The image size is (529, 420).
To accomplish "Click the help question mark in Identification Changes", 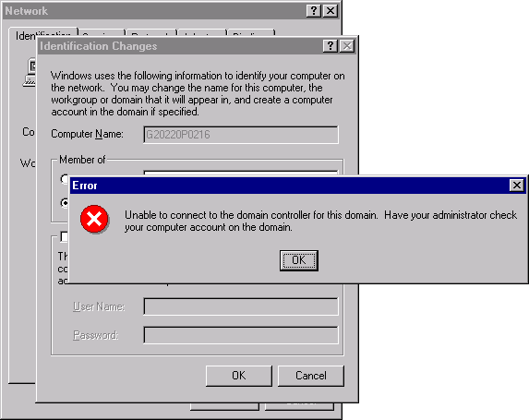I will [x=331, y=46].
